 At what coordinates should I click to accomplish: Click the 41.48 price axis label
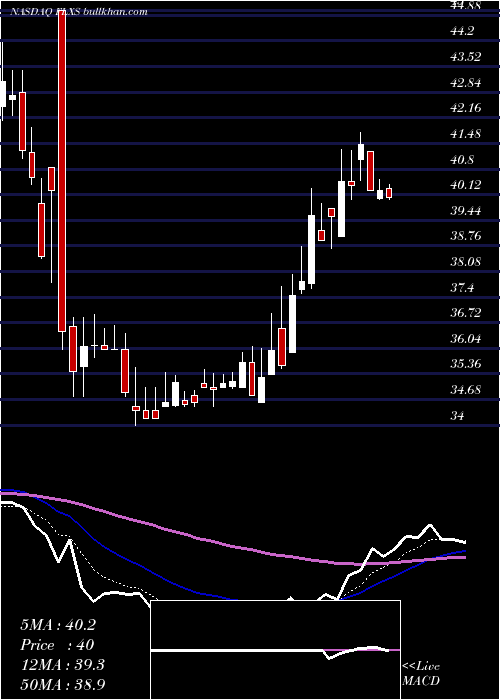coord(468,133)
